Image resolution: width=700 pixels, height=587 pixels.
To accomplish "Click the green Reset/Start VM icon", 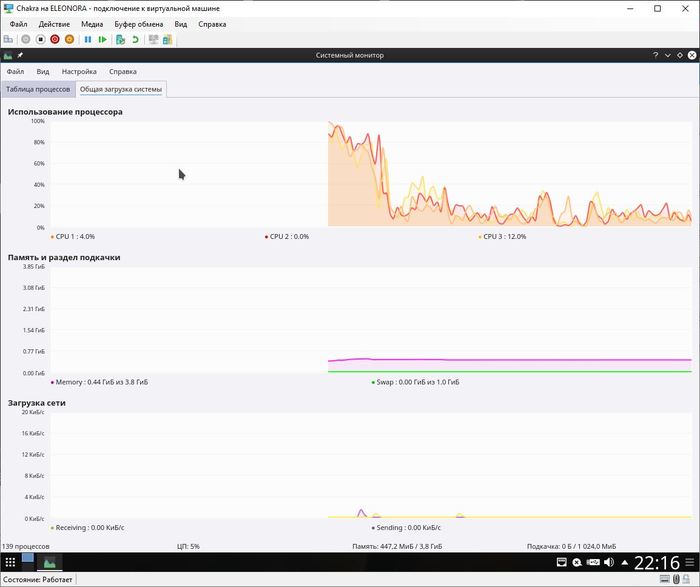I will (102, 39).
